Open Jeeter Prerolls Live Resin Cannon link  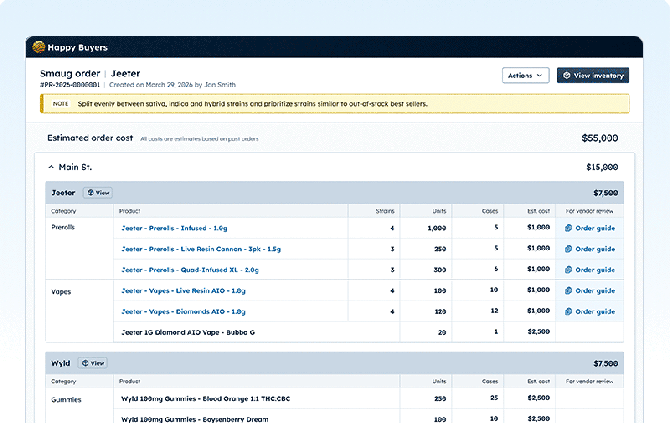tap(201, 249)
